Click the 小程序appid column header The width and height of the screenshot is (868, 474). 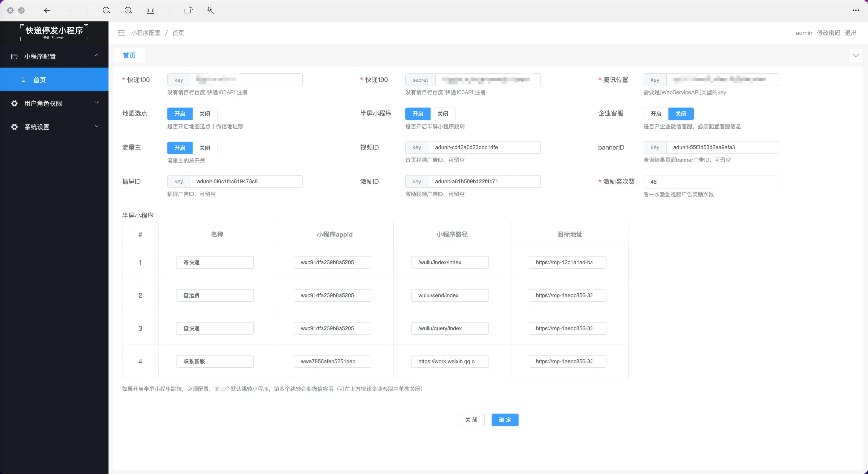[335, 234]
